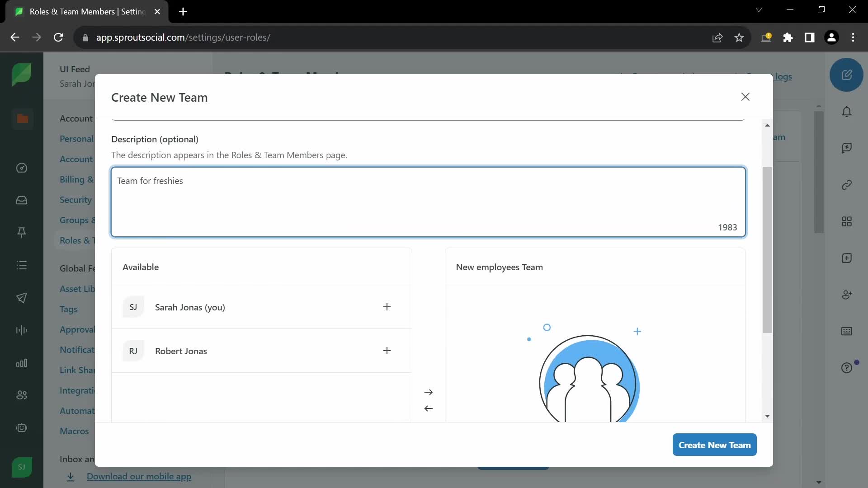
Task: Open the Sprout Social inbox icon
Action: pos(22,201)
